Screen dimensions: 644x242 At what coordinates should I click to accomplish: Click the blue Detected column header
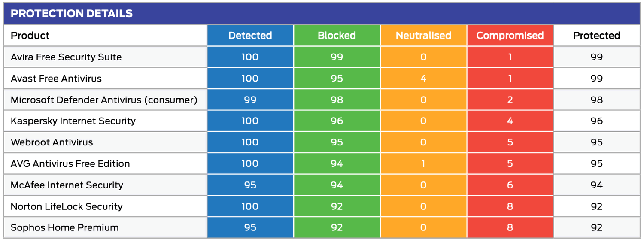(250, 36)
